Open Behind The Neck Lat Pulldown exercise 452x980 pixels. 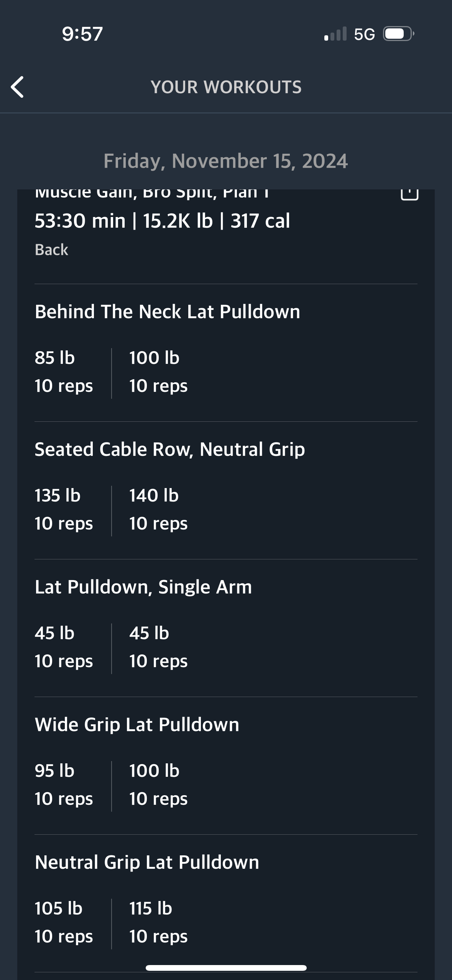pyautogui.click(x=167, y=311)
